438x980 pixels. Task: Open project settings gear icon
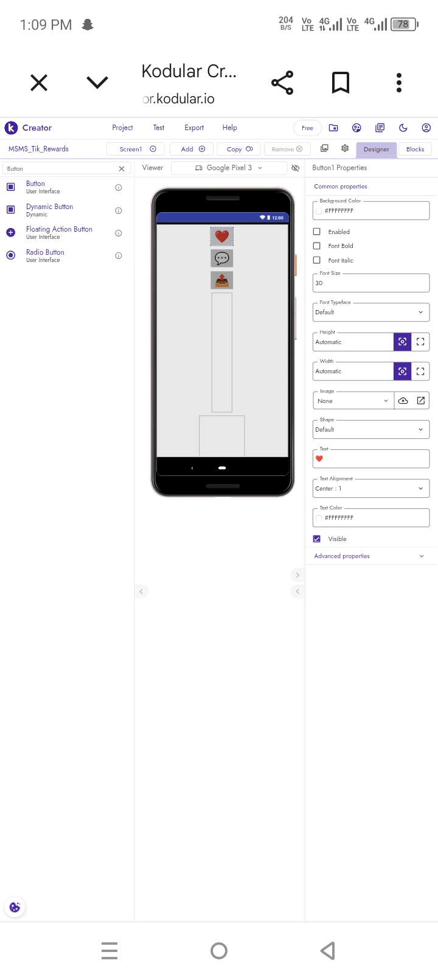tap(345, 148)
